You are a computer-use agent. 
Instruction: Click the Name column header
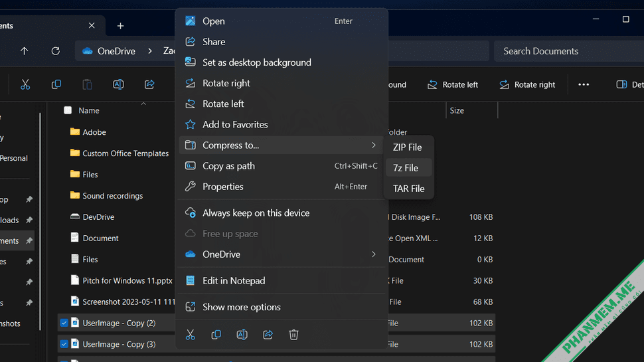(x=89, y=110)
